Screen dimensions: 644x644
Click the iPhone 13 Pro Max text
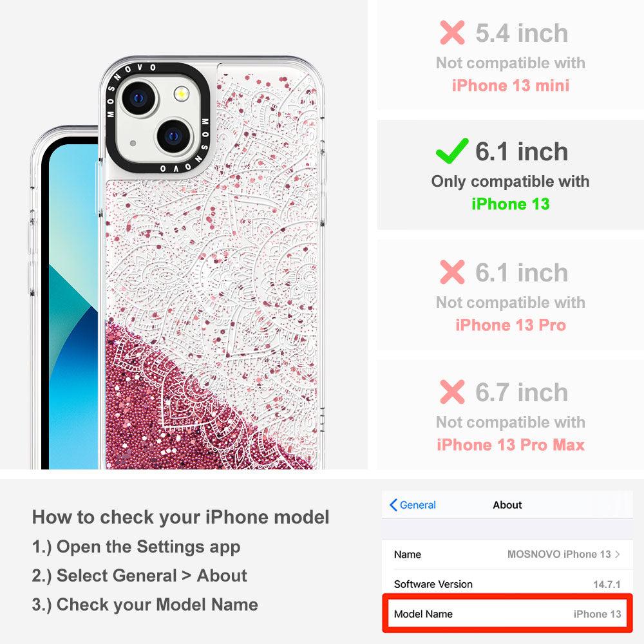[x=510, y=445]
